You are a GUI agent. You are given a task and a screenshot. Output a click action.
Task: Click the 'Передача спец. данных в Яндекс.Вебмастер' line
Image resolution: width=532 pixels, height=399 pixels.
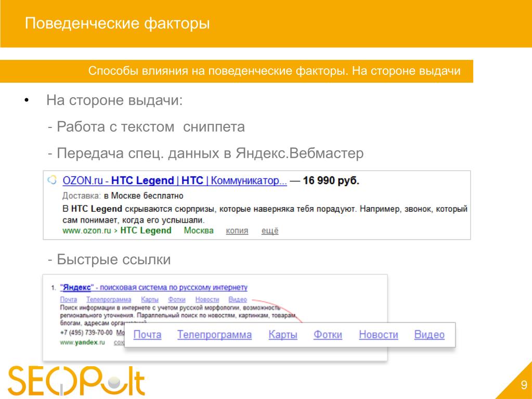[205, 153]
